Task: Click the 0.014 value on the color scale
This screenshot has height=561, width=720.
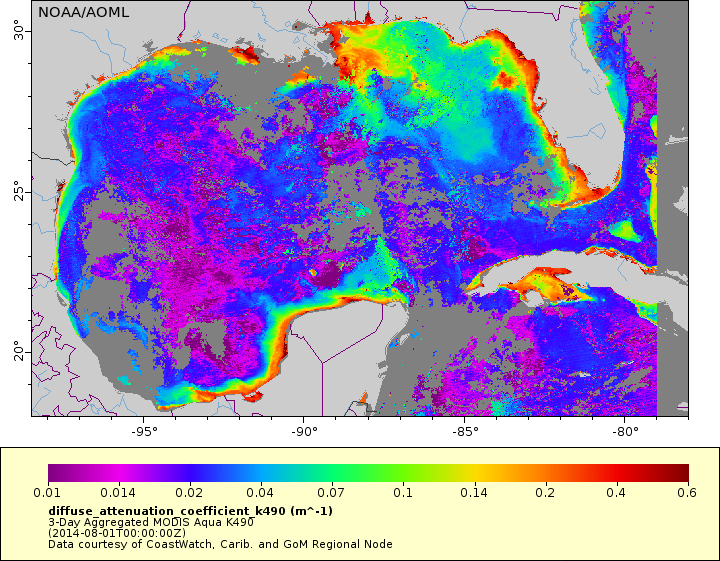Action: point(118,493)
